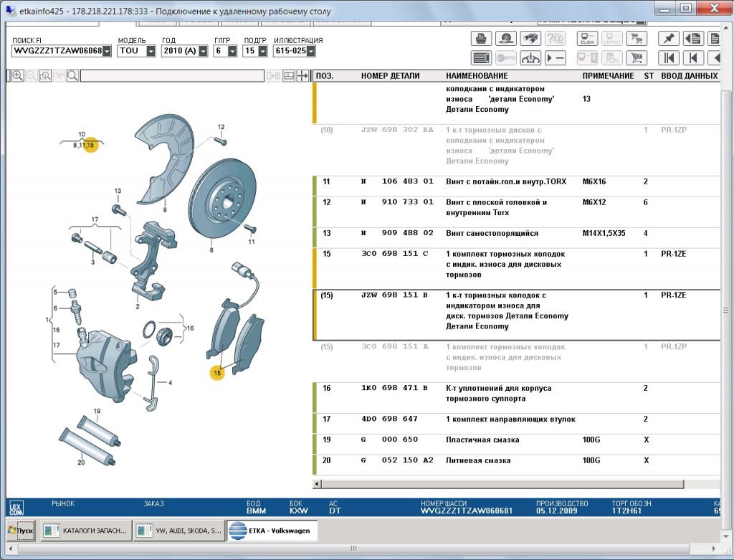Click the ВВОД ДАННЫХ column header
Image resolution: width=734 pixels, height=560 pixels.
click(x=689, y=76)
